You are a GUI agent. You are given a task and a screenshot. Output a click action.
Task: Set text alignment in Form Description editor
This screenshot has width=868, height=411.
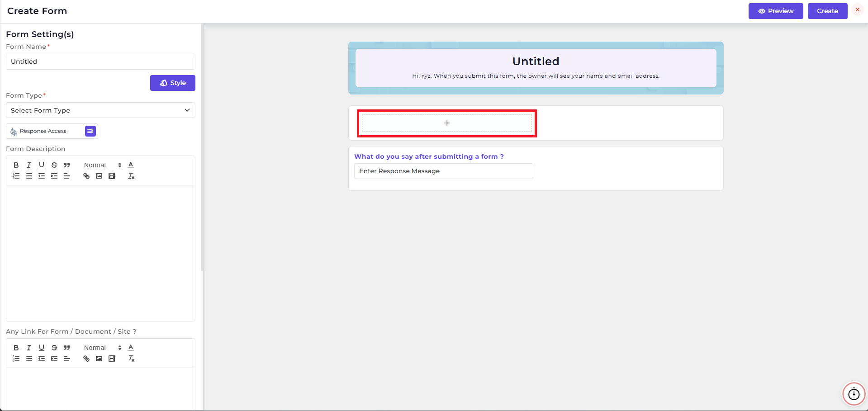[67, 176]
